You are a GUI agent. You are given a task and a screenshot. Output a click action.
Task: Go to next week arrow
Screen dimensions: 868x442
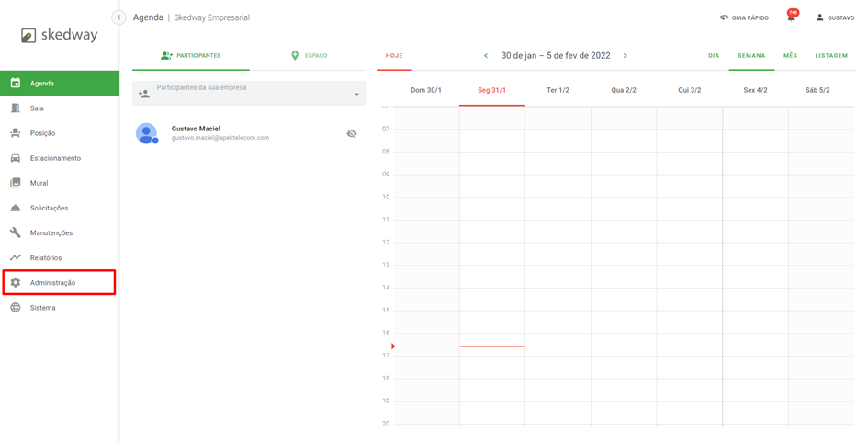point(626,56)
